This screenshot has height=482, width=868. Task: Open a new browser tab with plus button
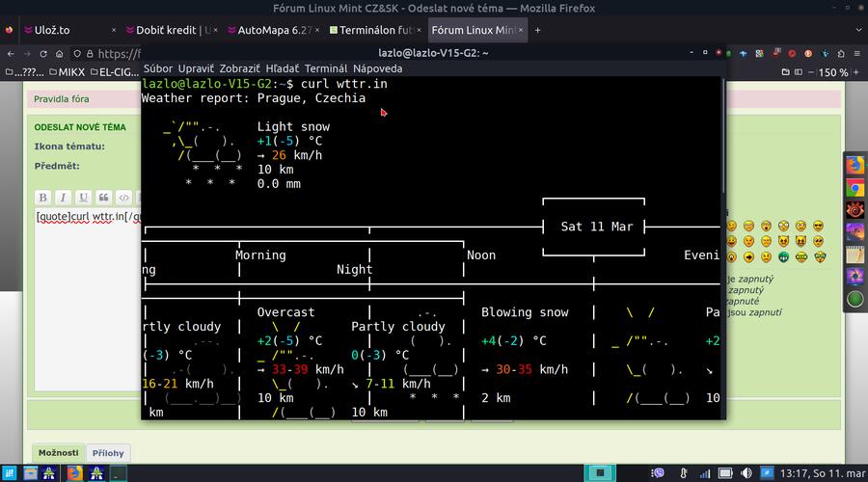click(x=537, y=30)
